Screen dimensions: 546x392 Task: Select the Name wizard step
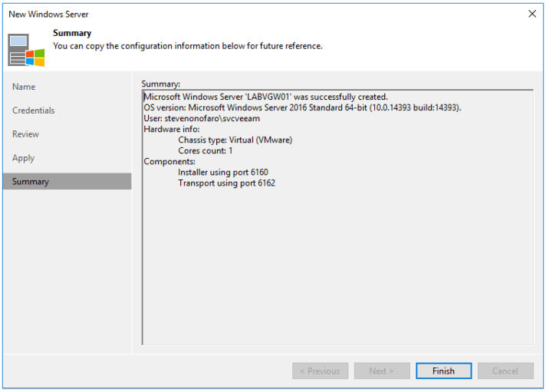coord(24,87)
